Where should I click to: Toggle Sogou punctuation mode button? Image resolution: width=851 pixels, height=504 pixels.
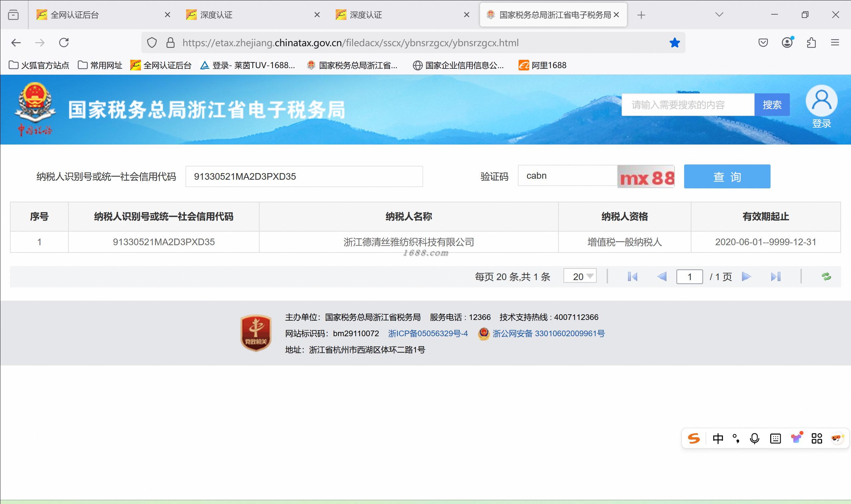736,439
